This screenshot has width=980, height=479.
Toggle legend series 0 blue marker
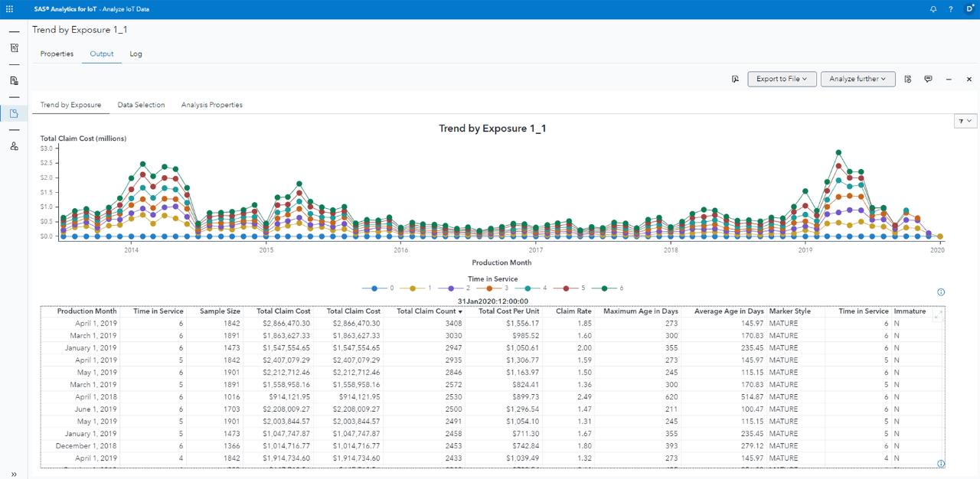(x=374, y=288)
